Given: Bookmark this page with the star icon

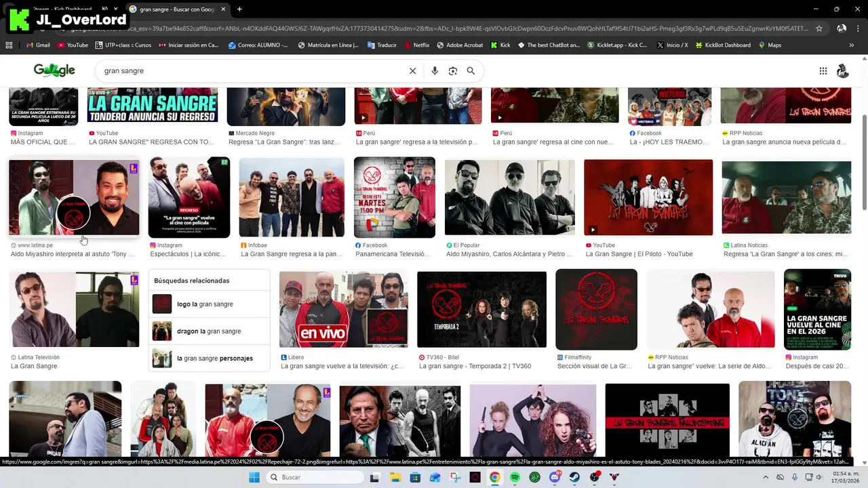Looking at the screenshot, I should point(819,28).
